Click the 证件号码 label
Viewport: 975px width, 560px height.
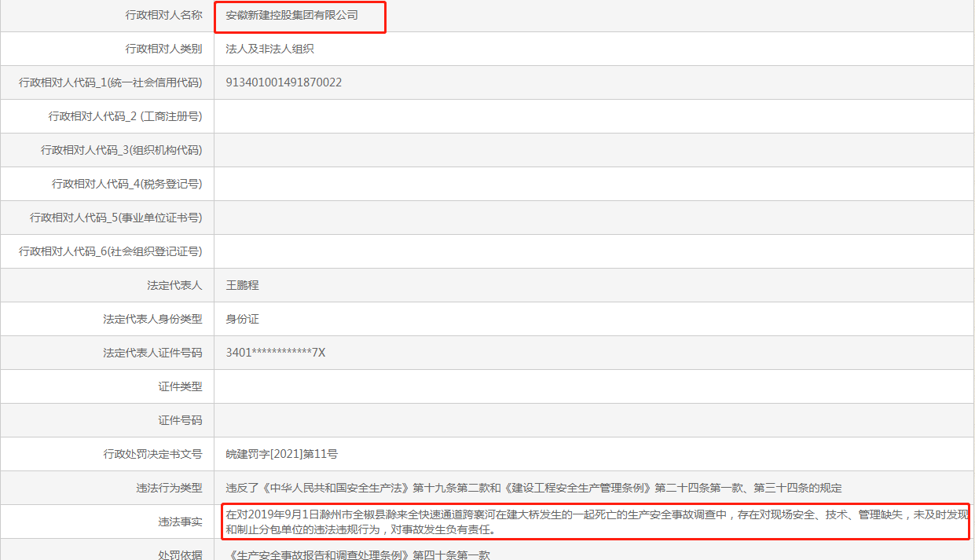pos(180,420)
